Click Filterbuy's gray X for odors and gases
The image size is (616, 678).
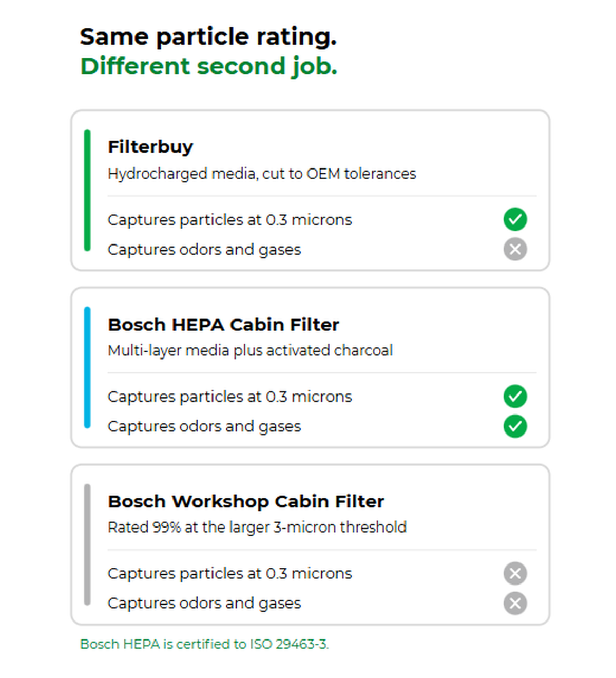(x=515, y=249)
